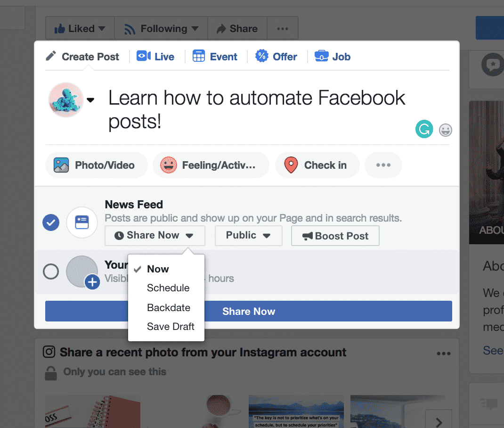This screenshot has height=428, width=504.
Task: Click the plus icon on Your Story
Action: point(92,282)
